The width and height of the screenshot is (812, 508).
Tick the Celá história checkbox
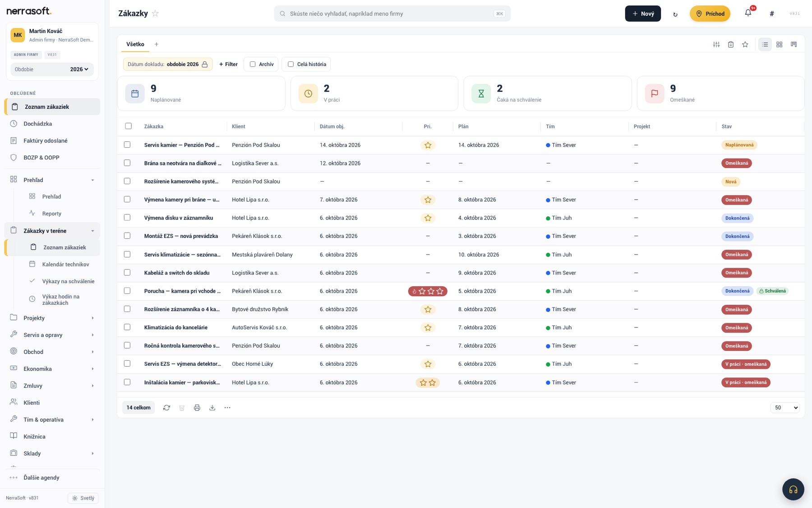pos(291,64)
